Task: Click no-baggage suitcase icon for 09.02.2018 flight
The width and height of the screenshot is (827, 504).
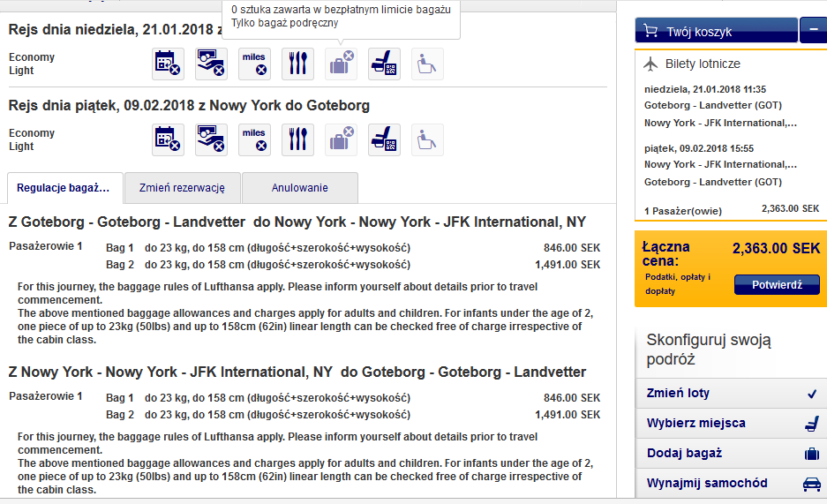Action: (341, 139)
